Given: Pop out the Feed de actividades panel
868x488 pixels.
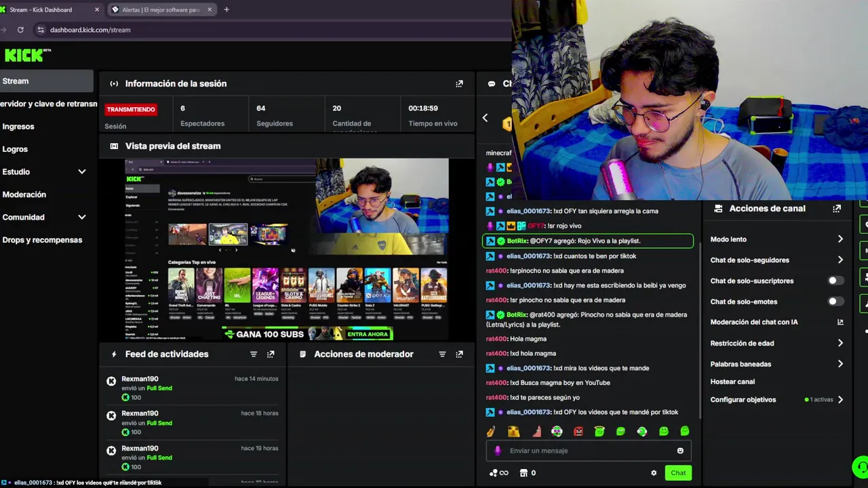Looking at the screenshot, I should [271, 354].
